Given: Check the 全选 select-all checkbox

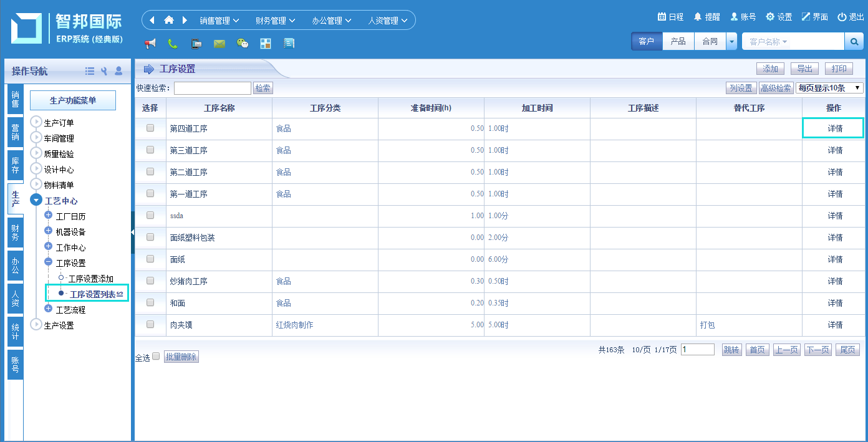Looking at the screenshot, I should pyautogui.click(x=156, y=357).
